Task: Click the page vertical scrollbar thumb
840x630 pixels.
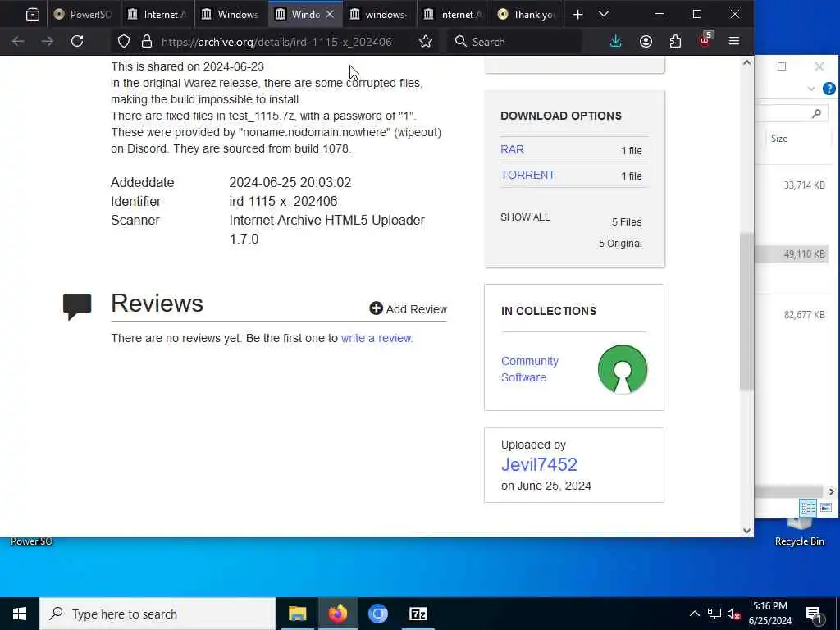Action: point(746,311)
